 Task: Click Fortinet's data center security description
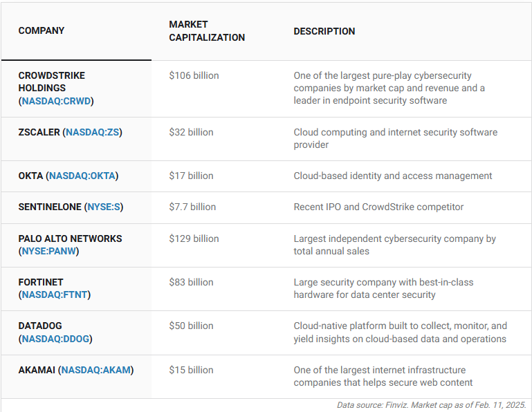tap(383, 288)
